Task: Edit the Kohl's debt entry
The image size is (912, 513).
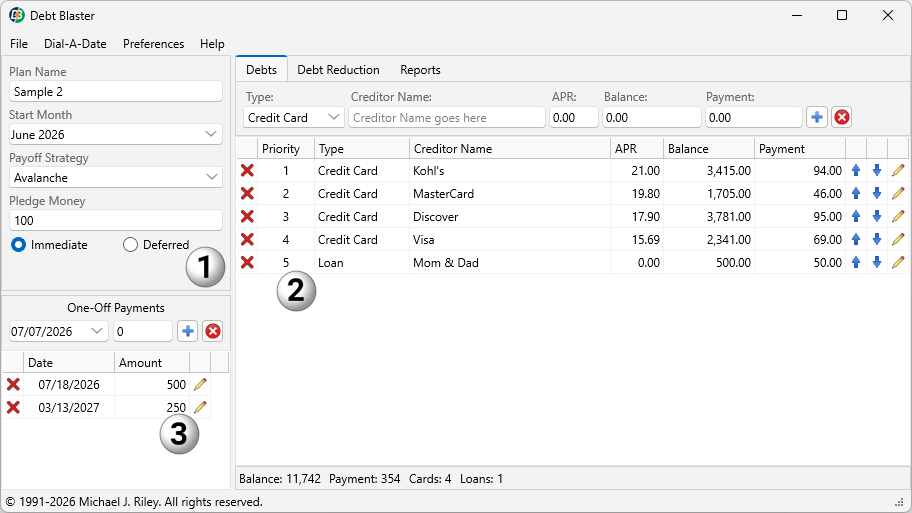Action: (898, 170)
